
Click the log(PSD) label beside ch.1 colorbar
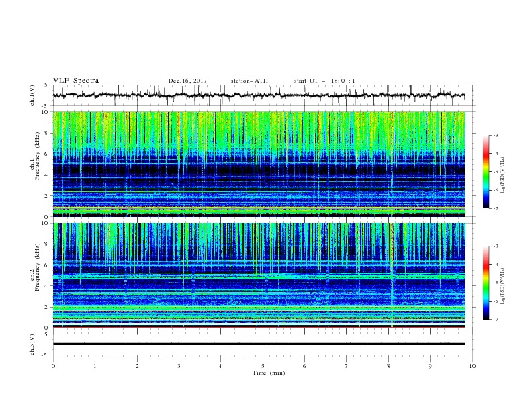503,175
